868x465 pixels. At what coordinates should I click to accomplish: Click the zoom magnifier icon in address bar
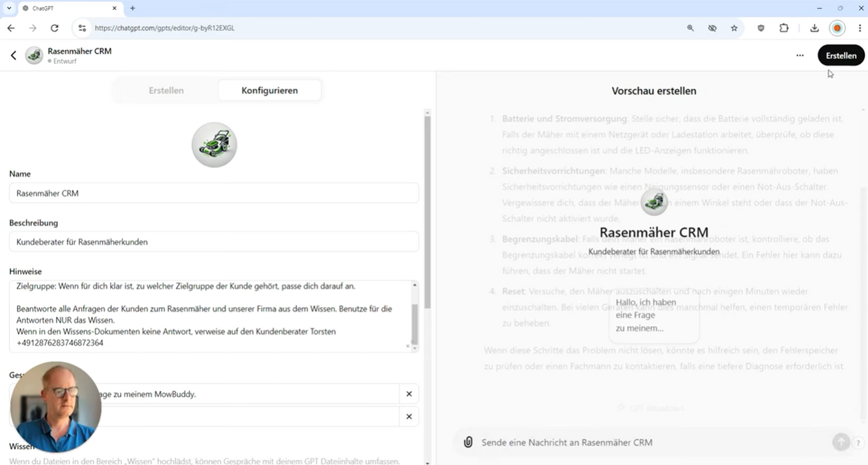[x=691, y=28]
